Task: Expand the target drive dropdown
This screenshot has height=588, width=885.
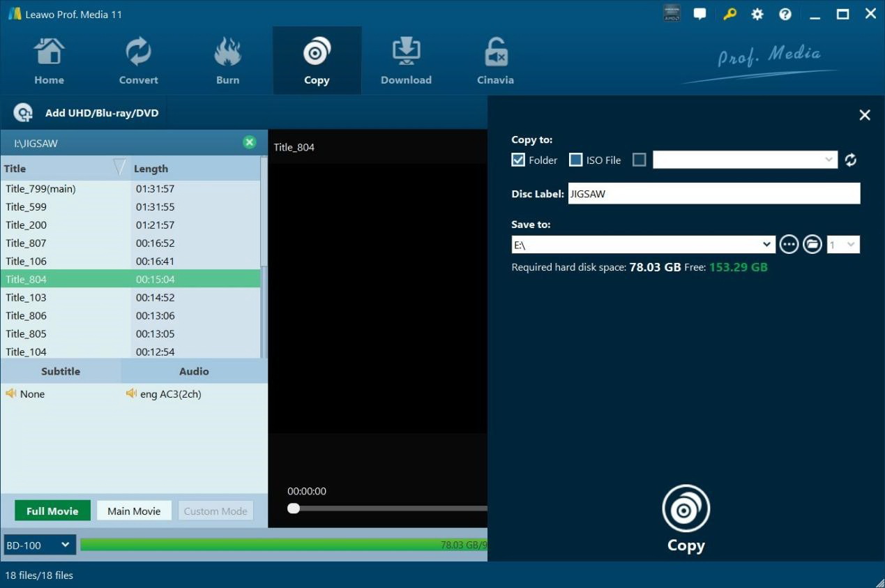Action: tap(829, 160)
